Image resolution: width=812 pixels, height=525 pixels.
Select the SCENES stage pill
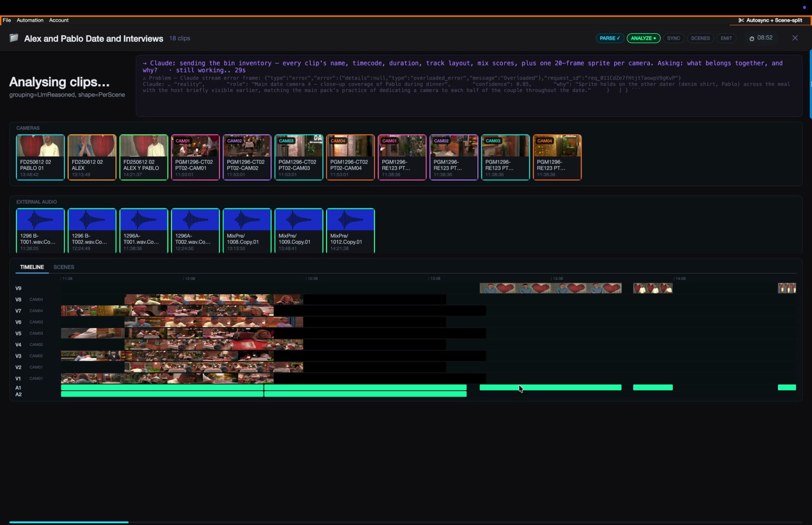pos(700,38)
